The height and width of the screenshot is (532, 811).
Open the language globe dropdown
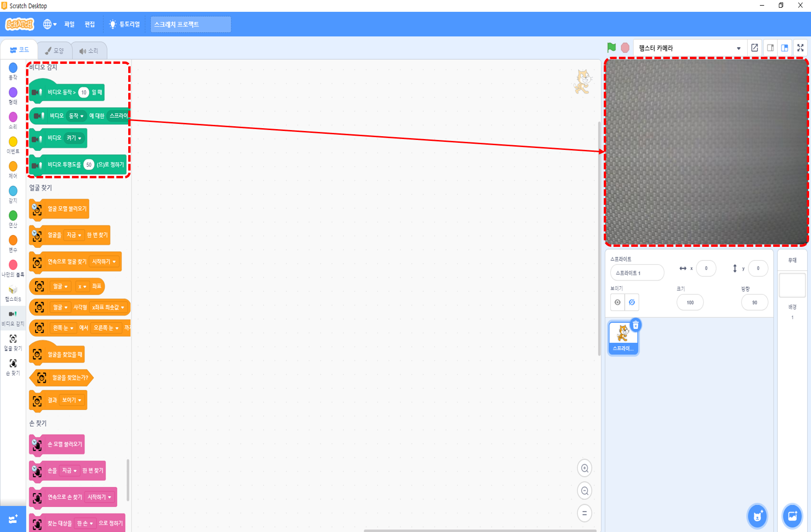point(50,24)
